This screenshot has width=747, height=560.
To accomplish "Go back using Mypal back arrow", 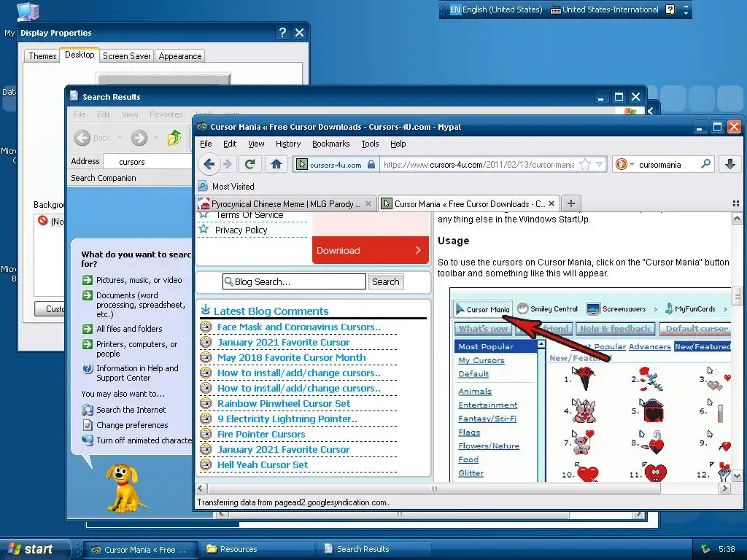I will [x=209, y=164].
